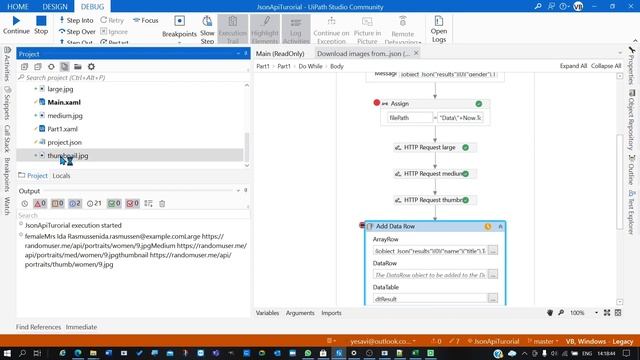Select the DEBUG ribbon tab
The width and height of the screenshot is (640, 360).
pos(92,7)
